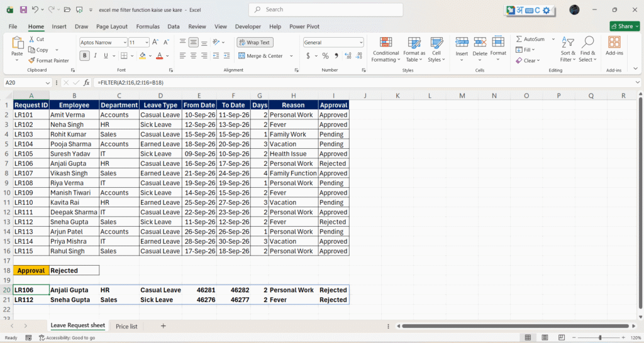
Task: Expand the formula bar
Action: point(638,82)
